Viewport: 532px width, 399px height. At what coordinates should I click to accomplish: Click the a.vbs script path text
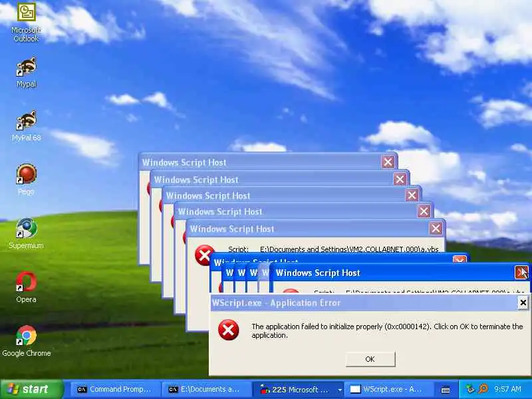(349, 249)
